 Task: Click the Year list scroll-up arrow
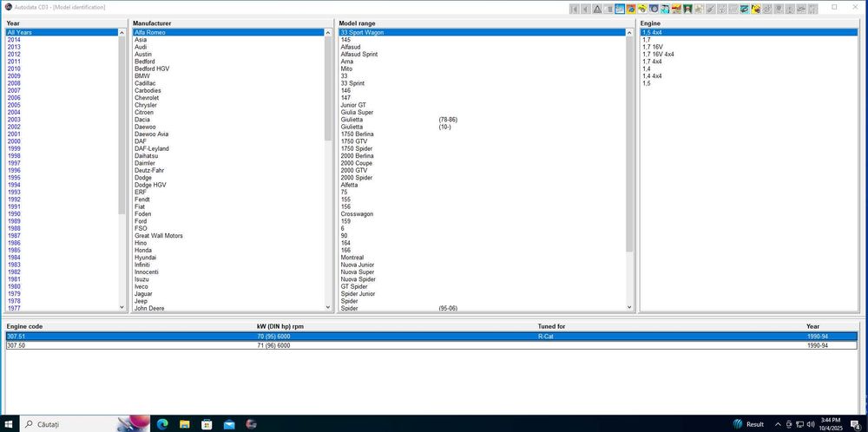(x=122, y=33)
